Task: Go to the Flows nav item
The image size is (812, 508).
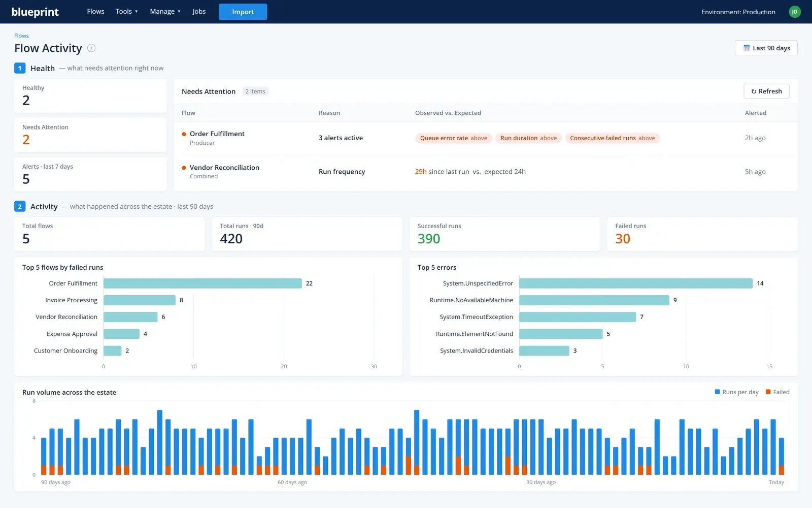Action: [95, 11]
